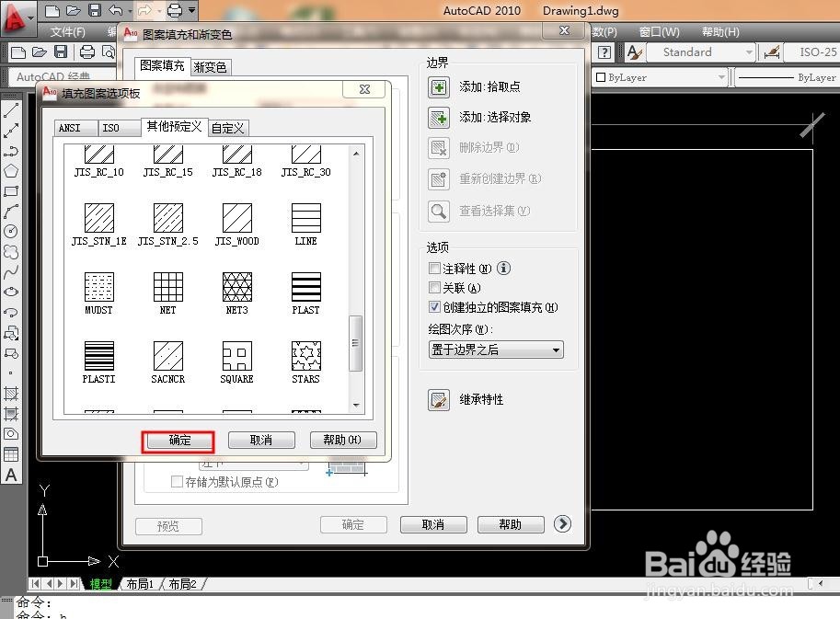
Task: Switch to the Layout1 tab
Action: (x=140, y=584)
